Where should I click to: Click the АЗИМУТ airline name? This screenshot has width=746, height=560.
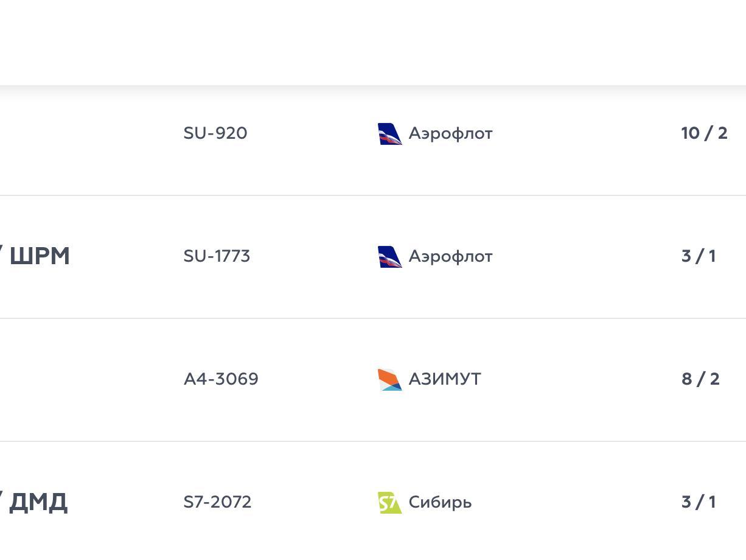pos(445,379)
